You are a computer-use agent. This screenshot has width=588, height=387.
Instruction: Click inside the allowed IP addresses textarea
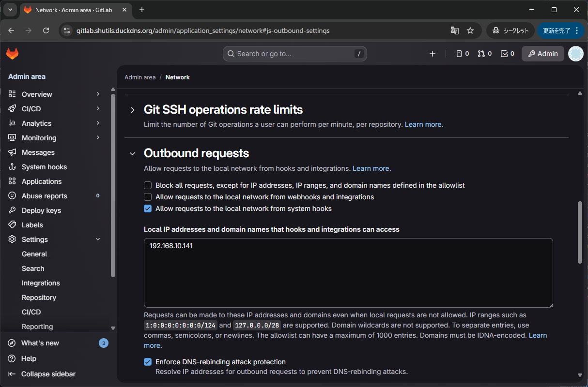[347, 272]
